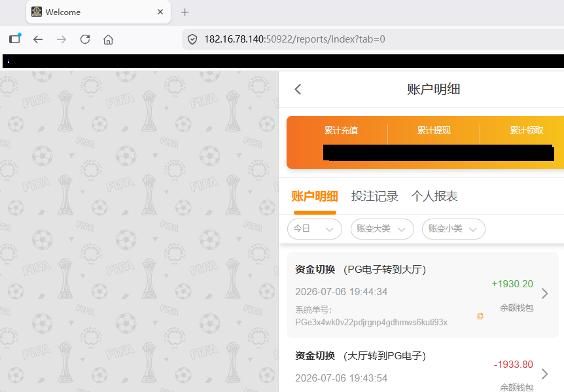564x392 pixels.
Task: Go back from 账户明细 page header arrow
Action: 298,89
